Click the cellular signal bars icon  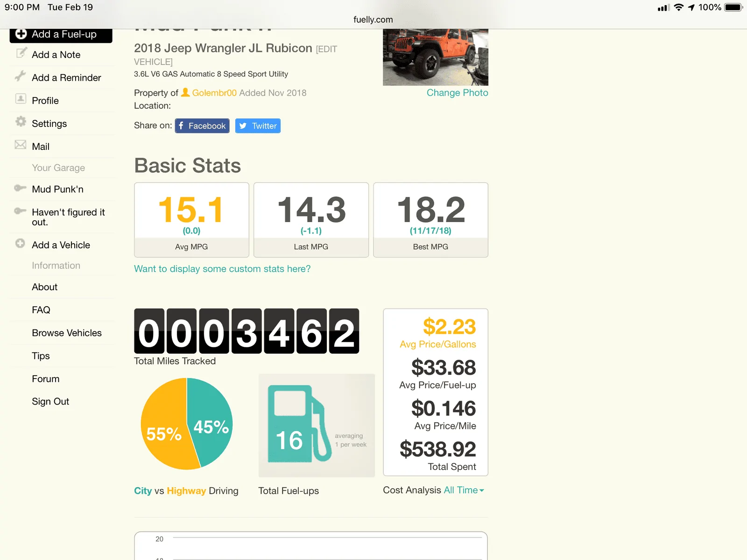point(663,7)
